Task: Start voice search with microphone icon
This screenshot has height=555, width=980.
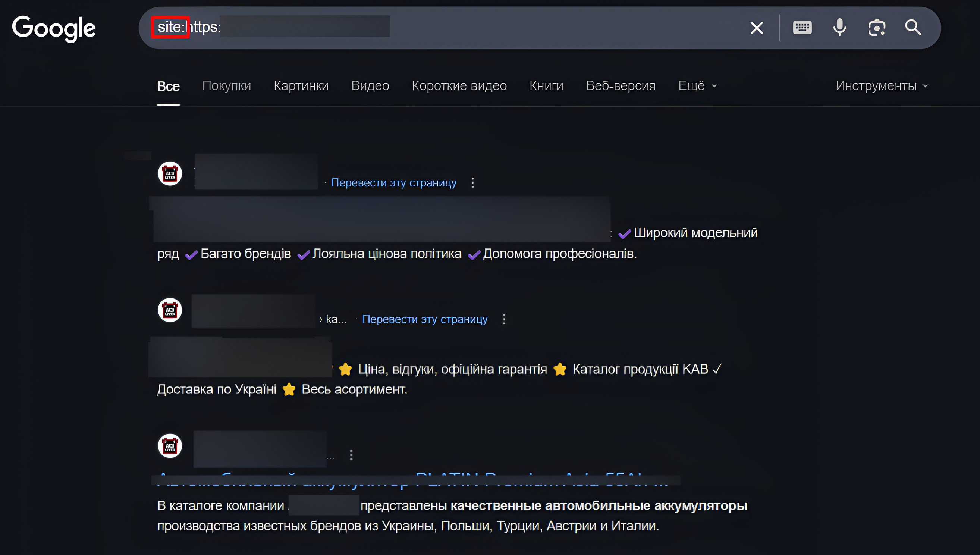Action: coord(839,28)
